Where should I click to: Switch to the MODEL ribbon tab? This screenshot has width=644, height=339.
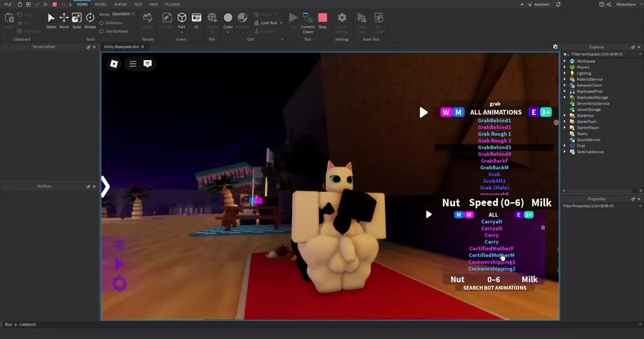(x=101, y=4)
